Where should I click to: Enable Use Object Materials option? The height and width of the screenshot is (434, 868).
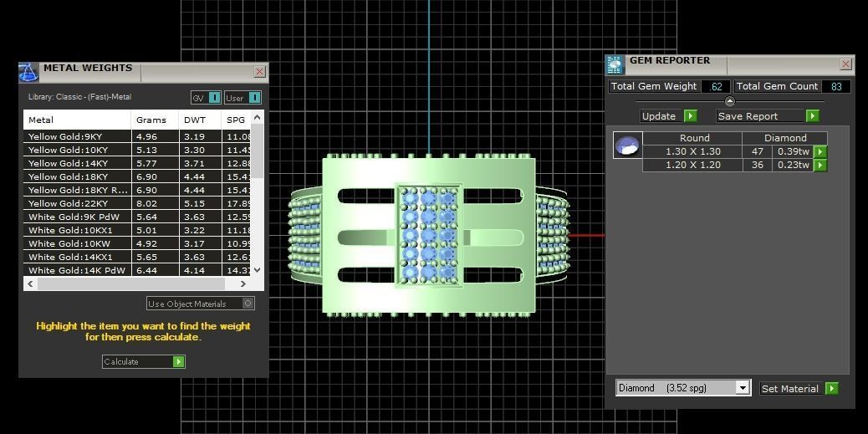[201, 304]
